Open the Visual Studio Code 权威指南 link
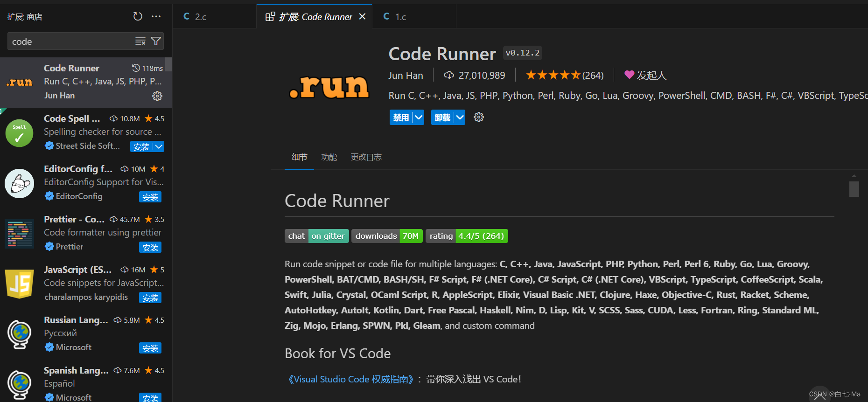Viewport: 868px width, 402px height. 351,379
